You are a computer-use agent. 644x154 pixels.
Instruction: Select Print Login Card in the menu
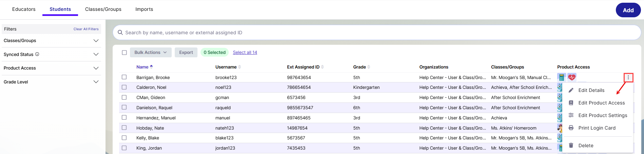(596, 128)
